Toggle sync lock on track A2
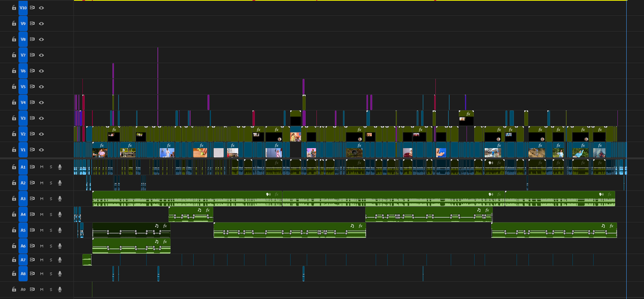This screenshot has height=299, width=644. coord(32,183)
